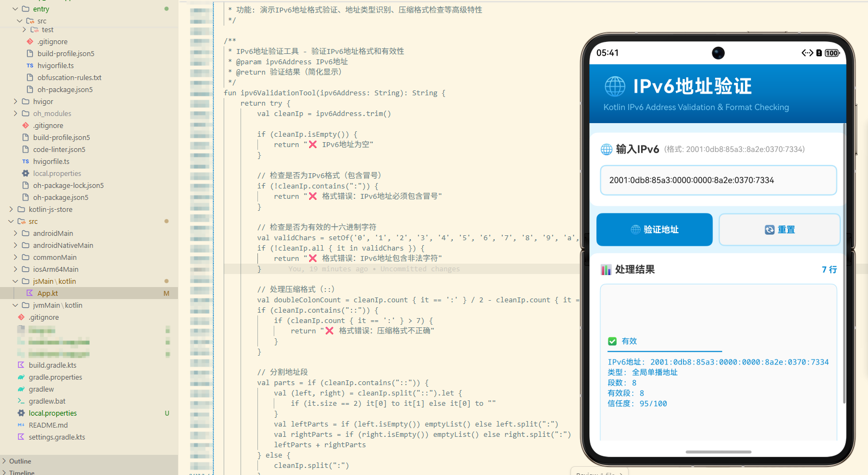
Task: Expand the test folder under src
Action: tap(24, 30)
